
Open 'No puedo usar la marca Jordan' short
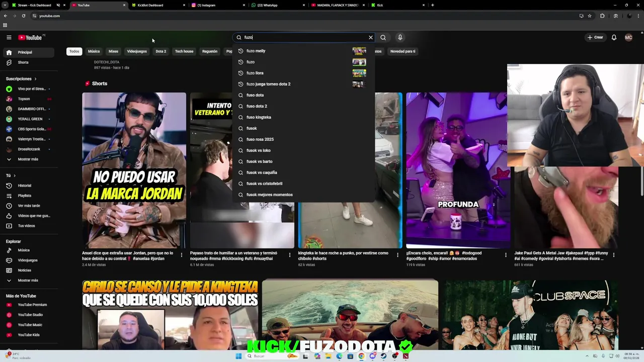(x=134, y=170)
